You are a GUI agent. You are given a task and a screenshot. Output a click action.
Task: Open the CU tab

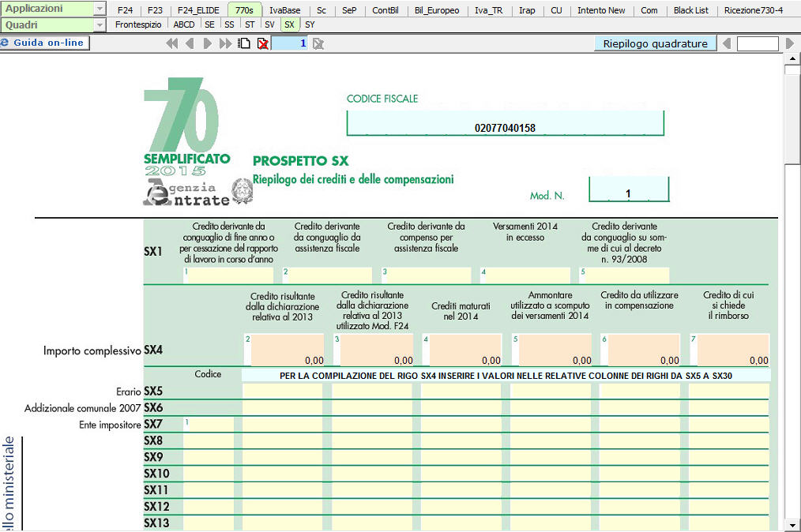pos(556,10)
